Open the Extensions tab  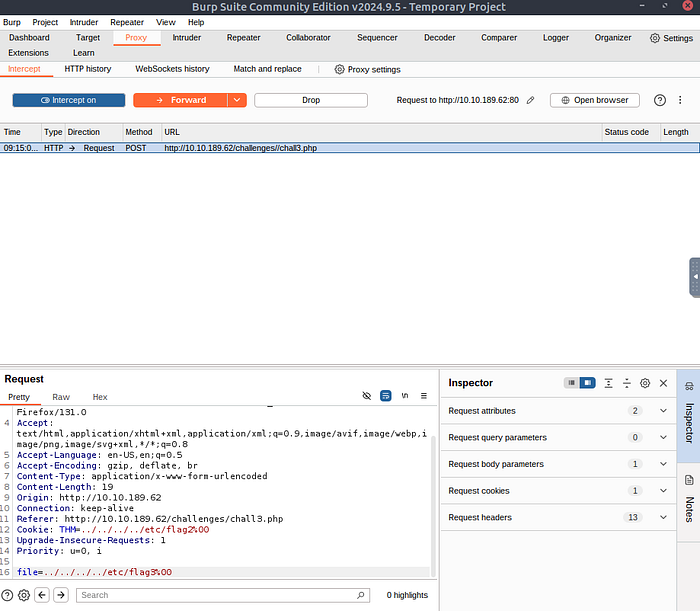click(28, 53)
